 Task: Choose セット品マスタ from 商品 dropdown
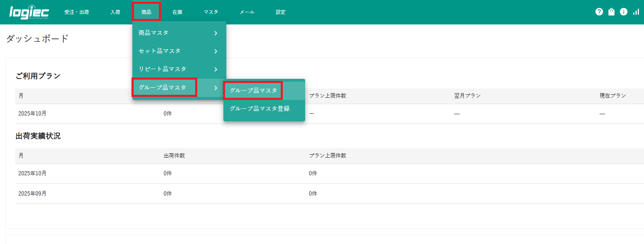point(160,51)
